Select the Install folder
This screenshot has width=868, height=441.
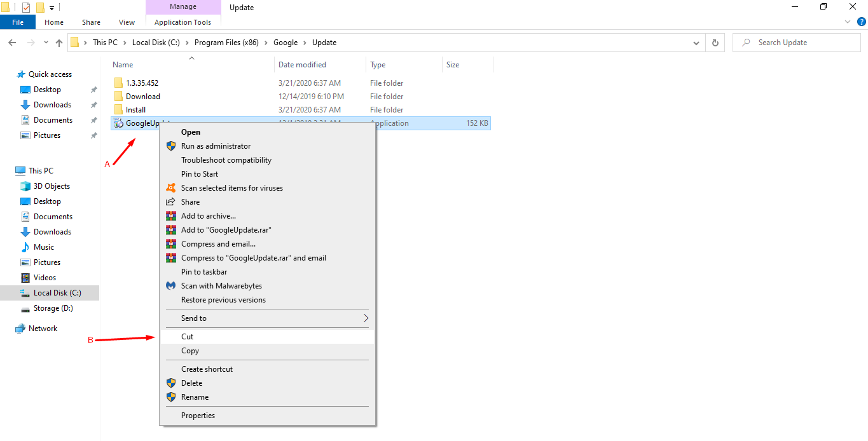pos(135,110)
